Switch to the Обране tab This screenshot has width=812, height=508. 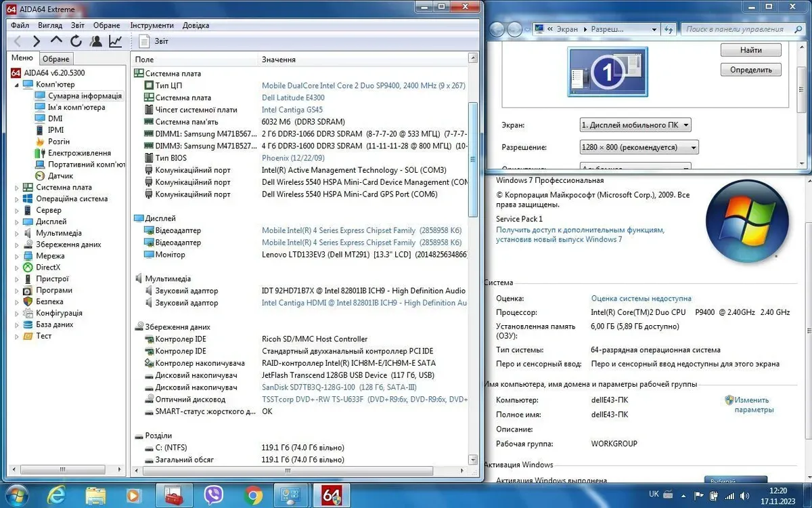click(56, 59)
